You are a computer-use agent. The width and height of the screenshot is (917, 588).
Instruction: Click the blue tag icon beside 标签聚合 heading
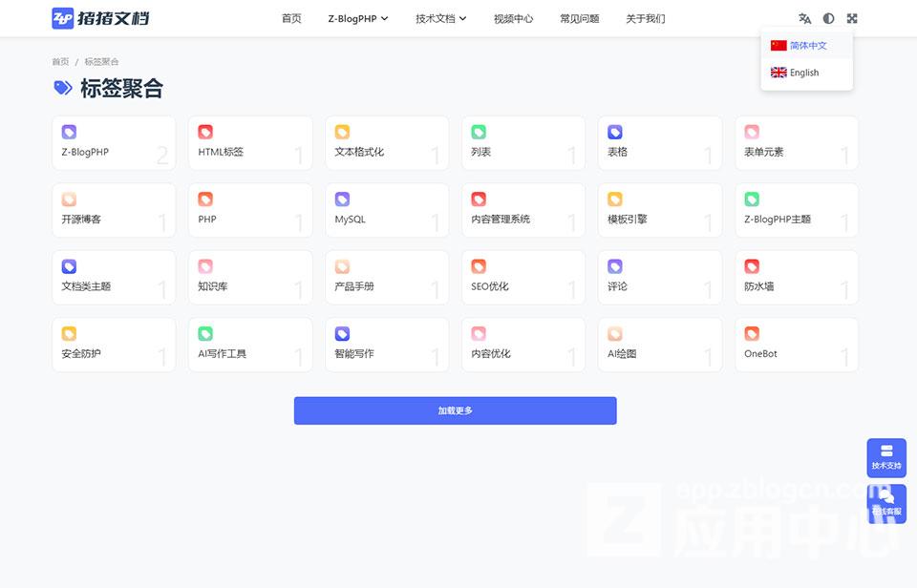tap(61, 88)
